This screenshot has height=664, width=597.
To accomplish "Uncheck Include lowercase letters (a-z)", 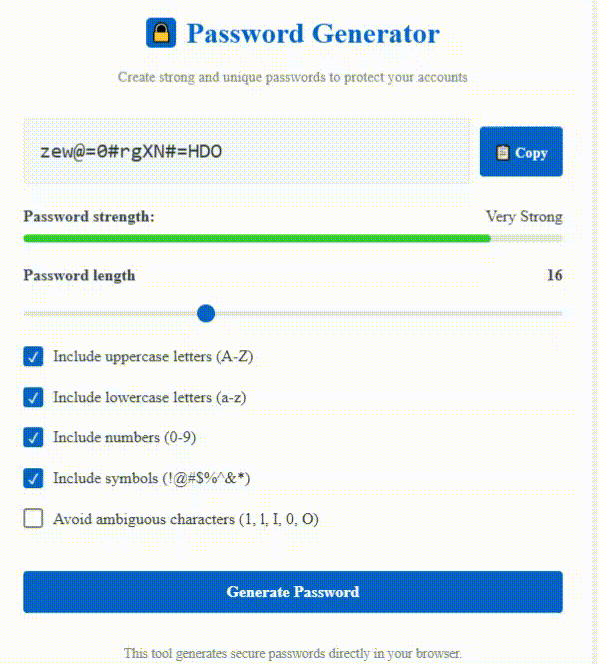I will pyautogui.click(x=33, y=397).
